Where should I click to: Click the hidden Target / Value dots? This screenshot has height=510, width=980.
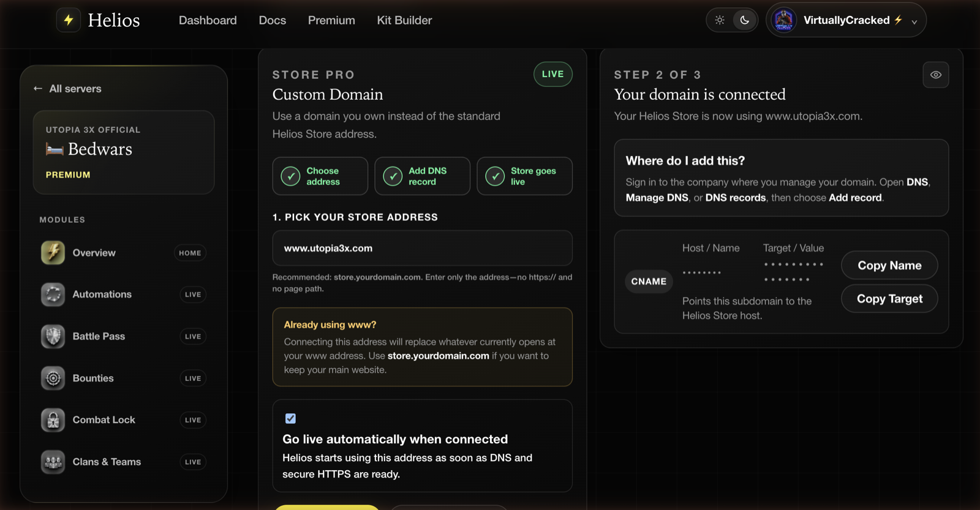coord(793,272)
